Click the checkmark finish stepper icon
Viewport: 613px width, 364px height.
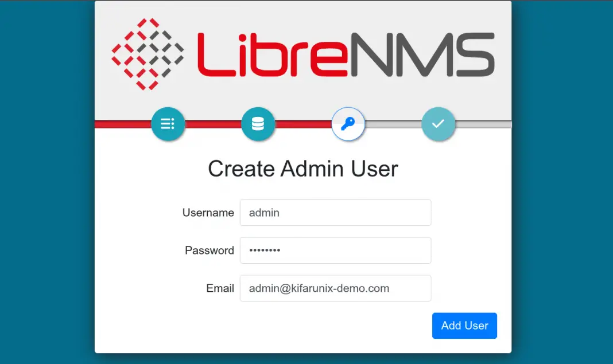click(439, 124)
